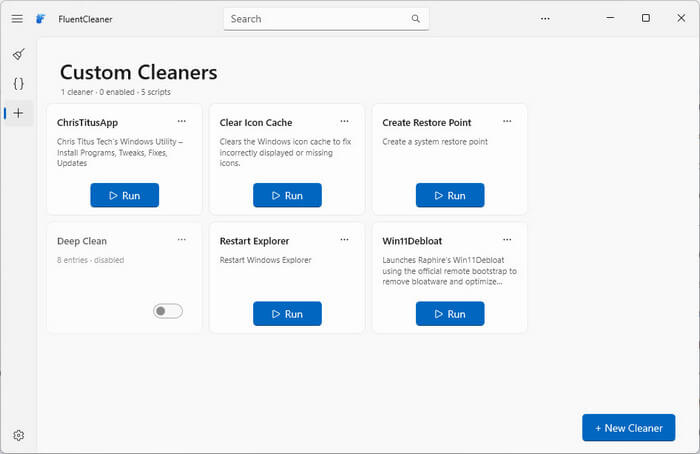Viewport: 700px width, 454px height.
Task: Click the search magnifier icon
Action: (416, 19)
